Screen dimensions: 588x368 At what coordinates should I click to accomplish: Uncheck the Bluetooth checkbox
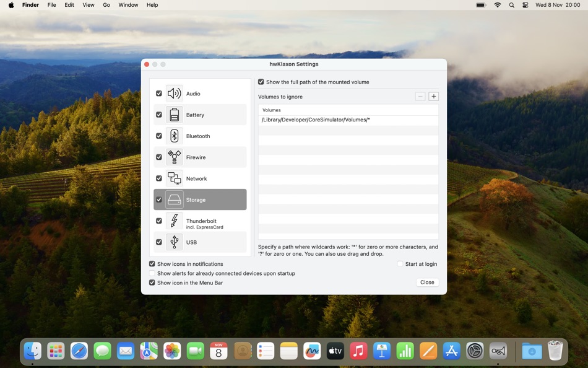pos(159,136)
